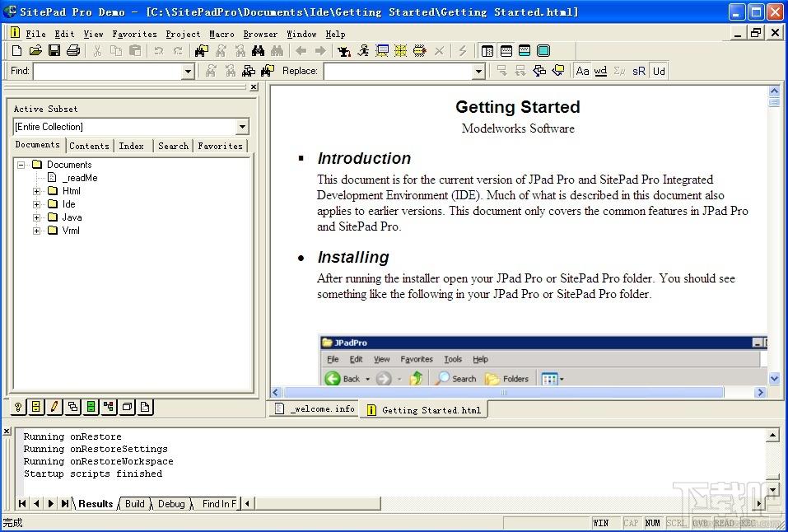Click the find binoculars with folder in Find bar
788x532 pixels.
click(268, 71)
